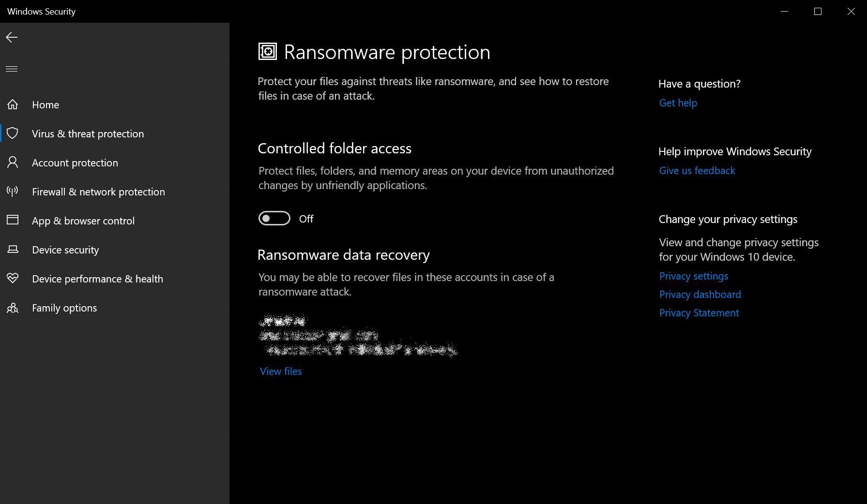
Task: Click the Ransomware protection header icon
Action: [268, 52]
